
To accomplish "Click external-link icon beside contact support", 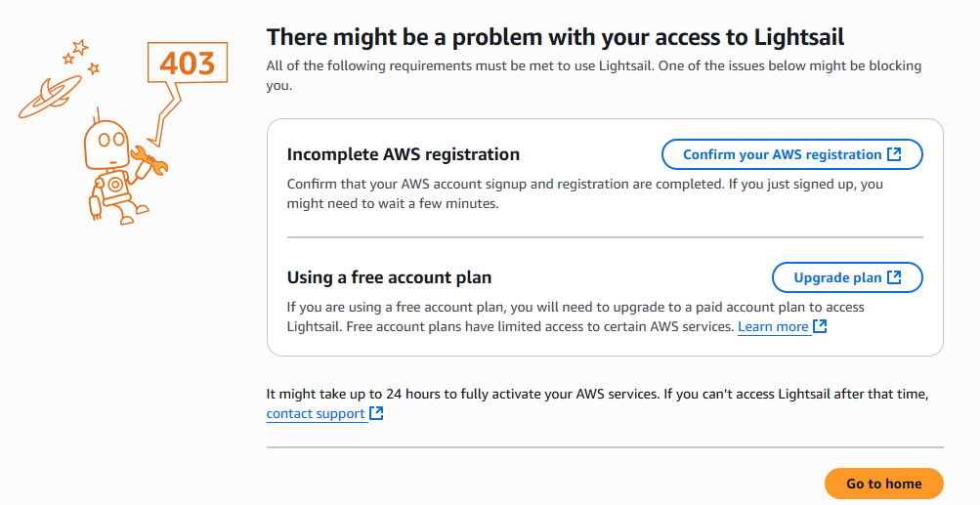I will pyautogui.click(x=376, y=413).
